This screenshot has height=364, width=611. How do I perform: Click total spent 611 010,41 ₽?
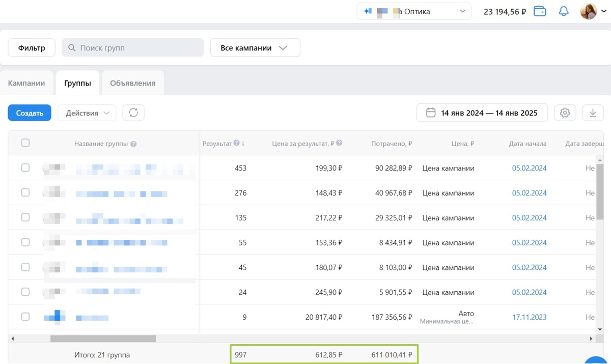(392, 355)
